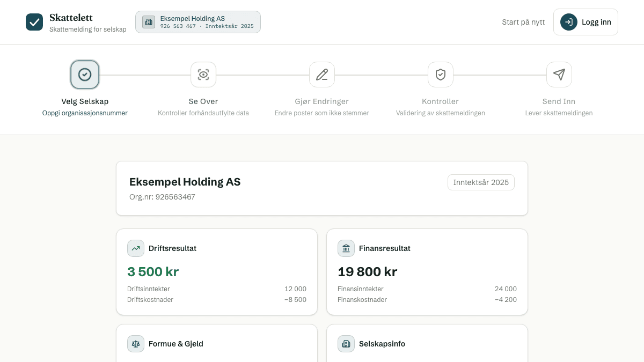This screenshot has height=362, width=644.
Task: Click the Driftskostnader row label
Action: coord(150,300)
